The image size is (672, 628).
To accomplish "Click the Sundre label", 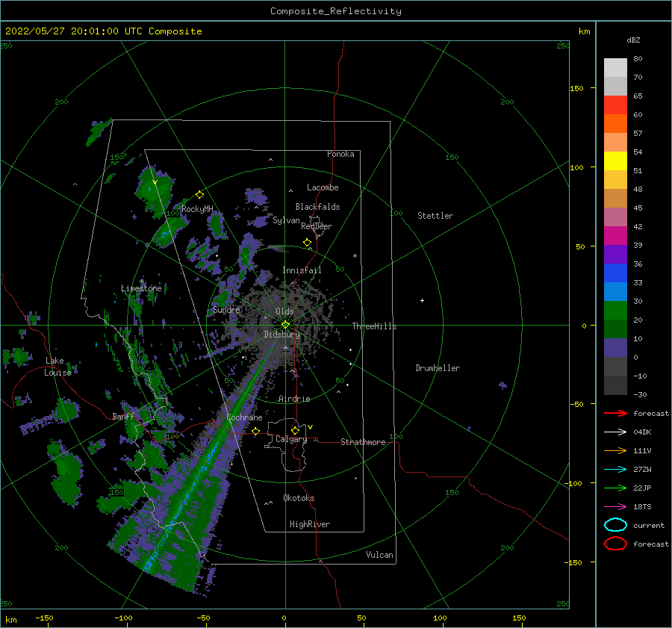I will pos(226,309).
